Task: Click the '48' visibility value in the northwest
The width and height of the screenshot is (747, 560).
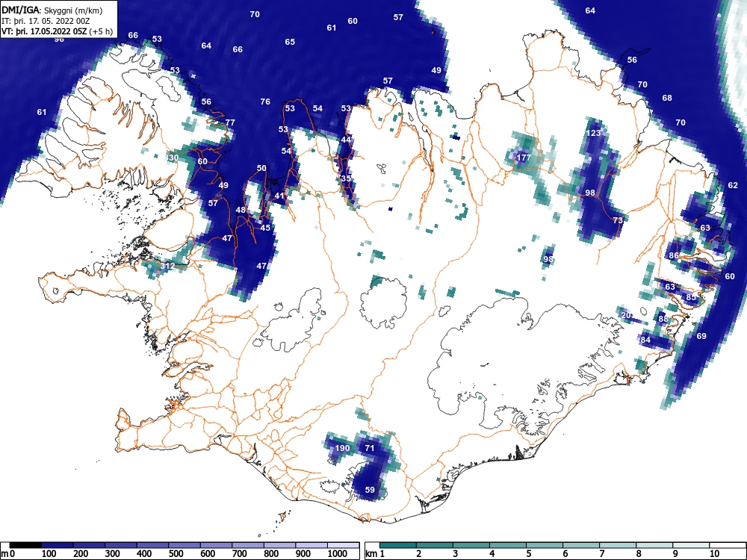Action: [x=241, y=210]
